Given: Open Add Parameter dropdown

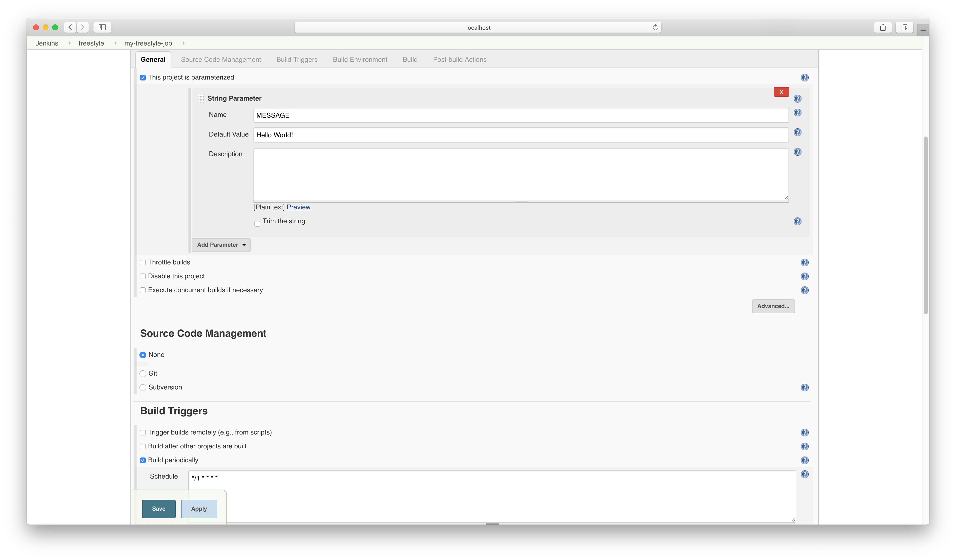Looking at the screenshot, I should (x=221, y=245).
